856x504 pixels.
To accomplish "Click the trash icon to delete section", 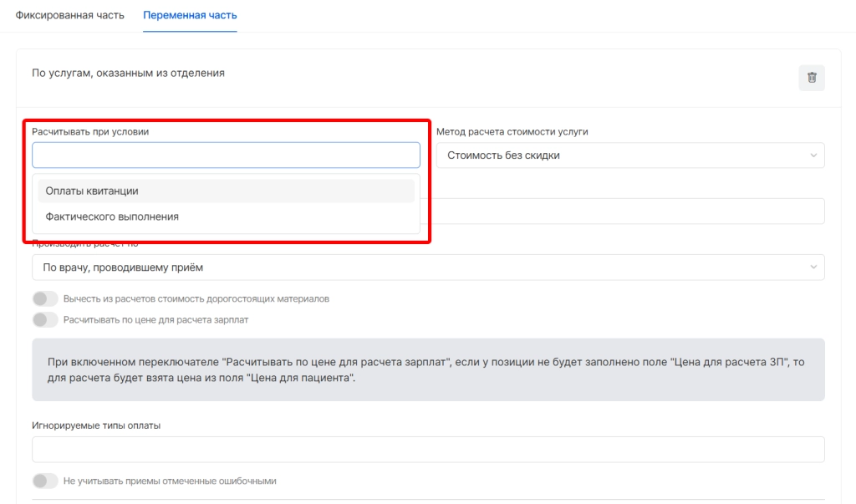I will [811, 78].
